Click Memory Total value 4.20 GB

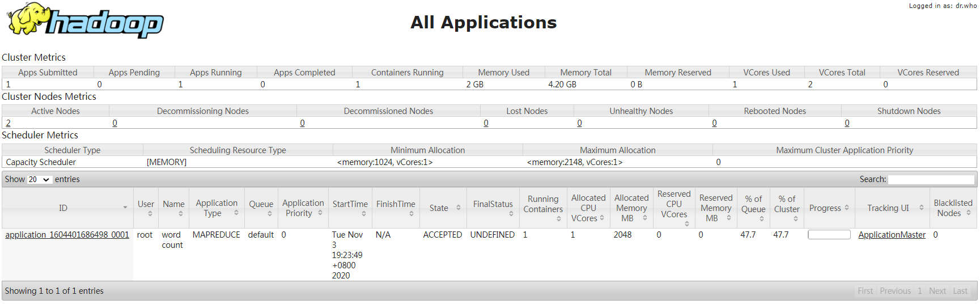562,85
